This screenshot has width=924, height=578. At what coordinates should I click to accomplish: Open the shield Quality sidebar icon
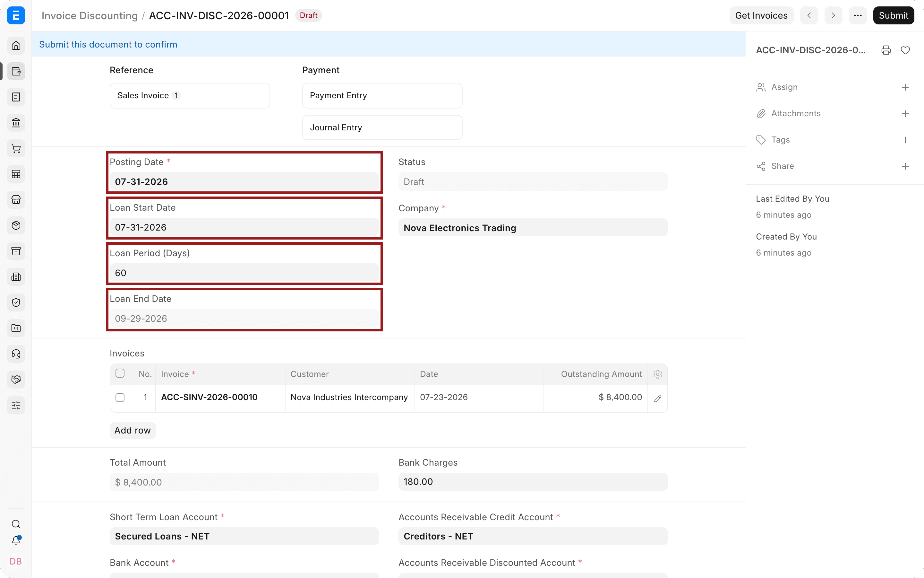(16, 302)
